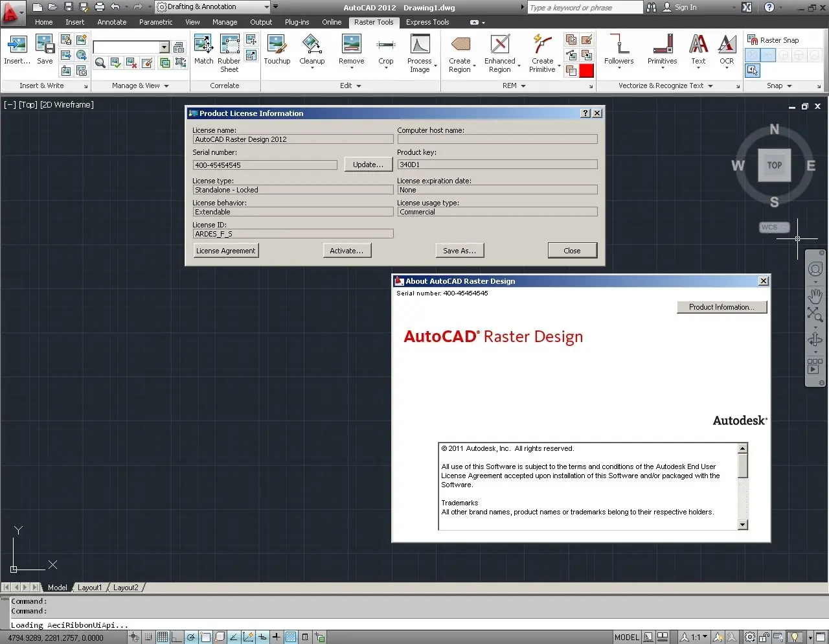The image size is (829, 644).
Task: Click the License Agreement button
Action: click(226, 251)
